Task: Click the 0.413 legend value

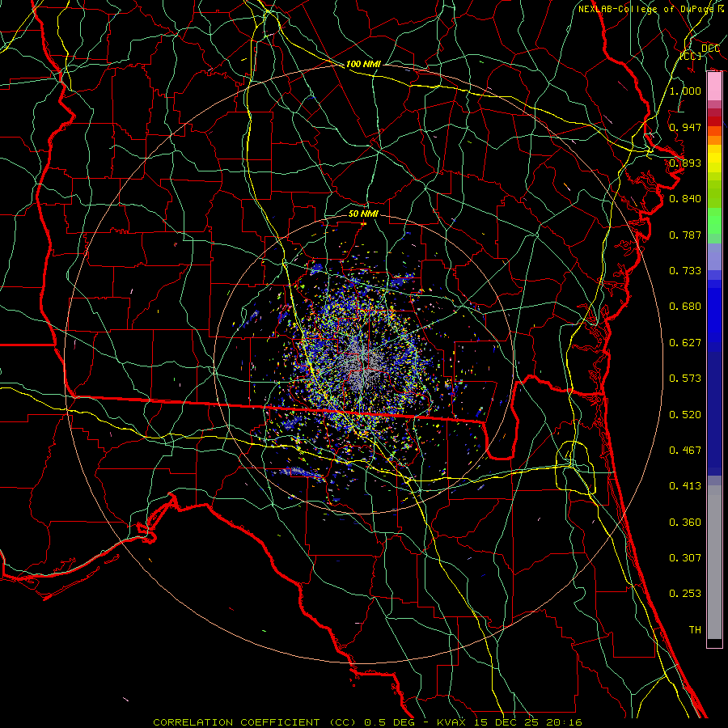Action: click(x=685, y=486)
